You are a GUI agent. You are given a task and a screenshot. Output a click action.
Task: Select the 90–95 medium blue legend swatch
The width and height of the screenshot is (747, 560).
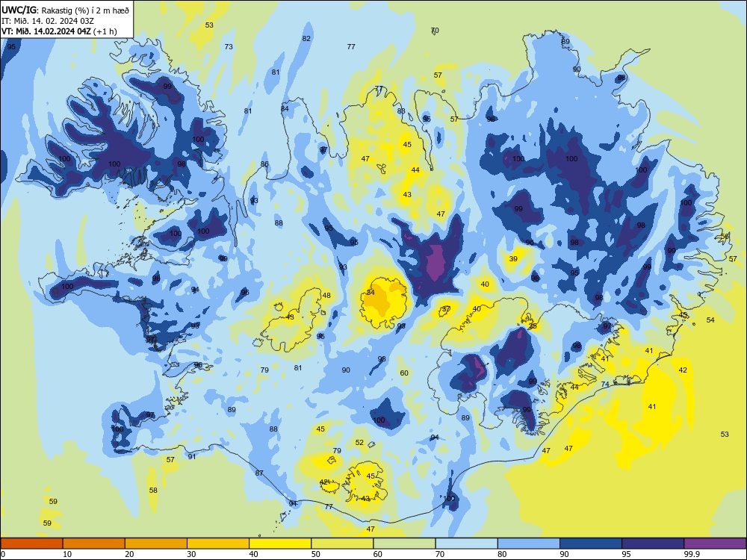[591, 544]
